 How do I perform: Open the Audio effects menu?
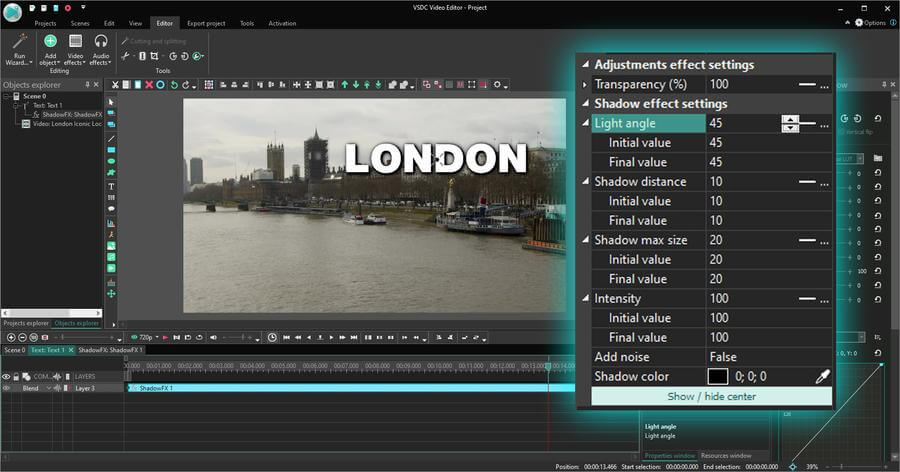coord(100,49)
